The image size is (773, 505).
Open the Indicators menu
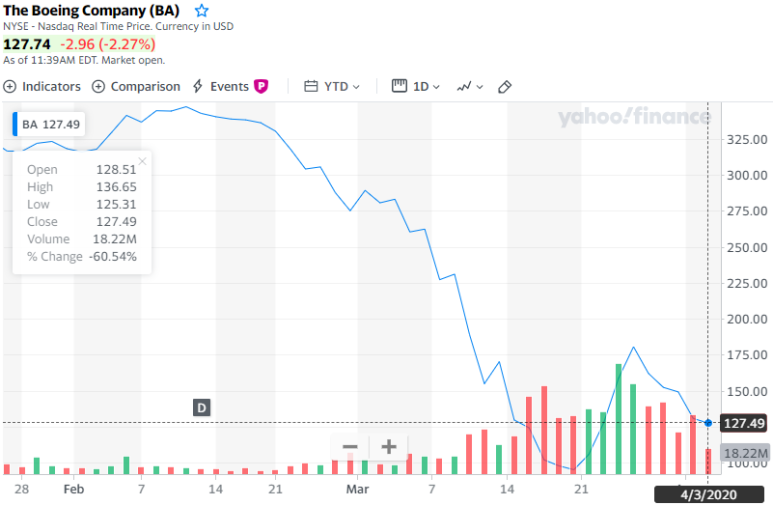[x=42, y=87]
